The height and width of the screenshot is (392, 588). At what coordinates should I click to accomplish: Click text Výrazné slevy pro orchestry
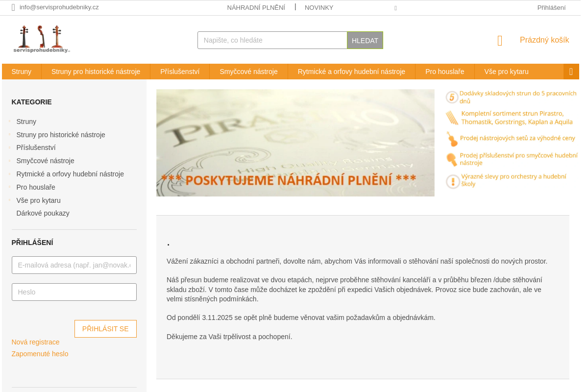click(x=514, y=180)
